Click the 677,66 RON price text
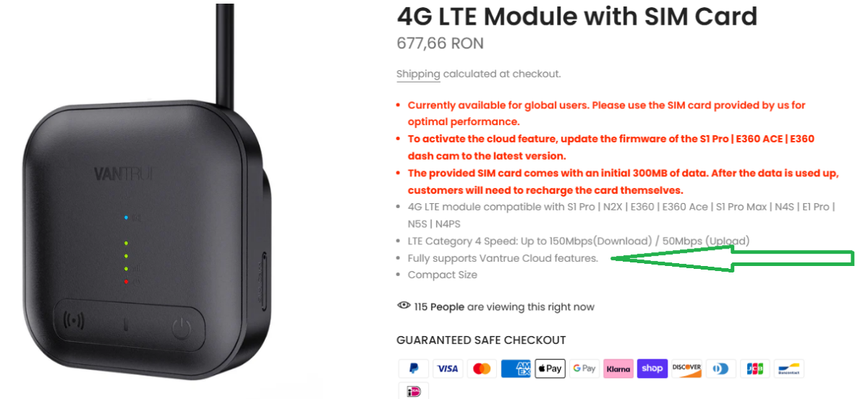 (x=440, y=43)
